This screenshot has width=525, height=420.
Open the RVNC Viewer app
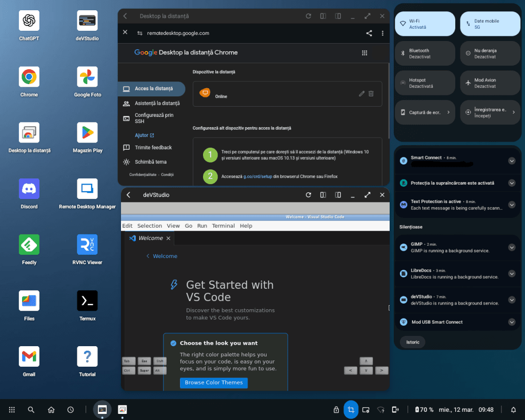87,245
